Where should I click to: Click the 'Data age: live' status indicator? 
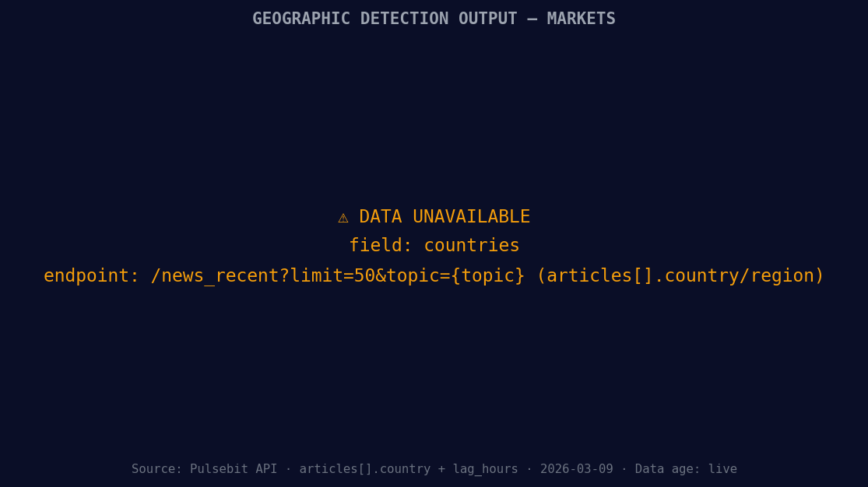(686, 468)
